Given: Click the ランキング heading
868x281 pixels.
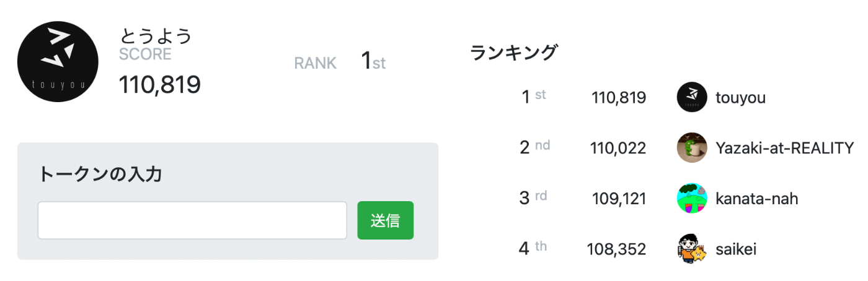Looking at the screenshot, I should [514, 53].
